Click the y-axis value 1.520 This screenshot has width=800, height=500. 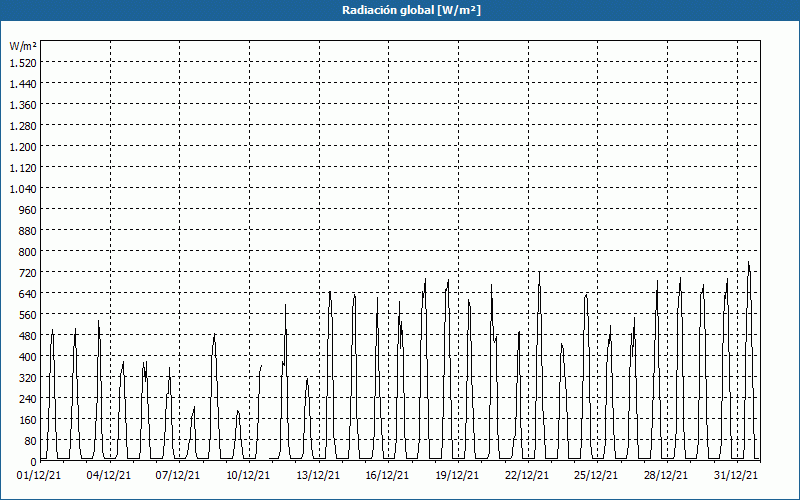(23, 63)
